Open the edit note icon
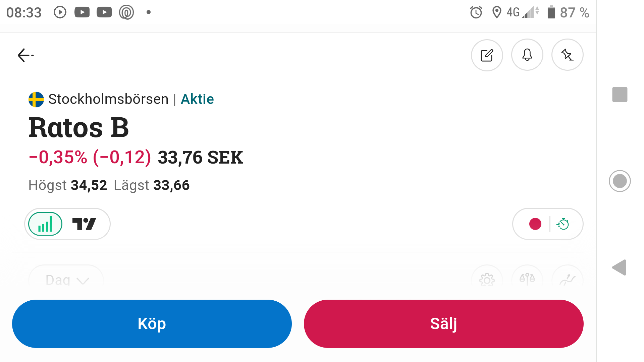The width and height of the screenshot is (644, 362). click(x=487, y=55)
